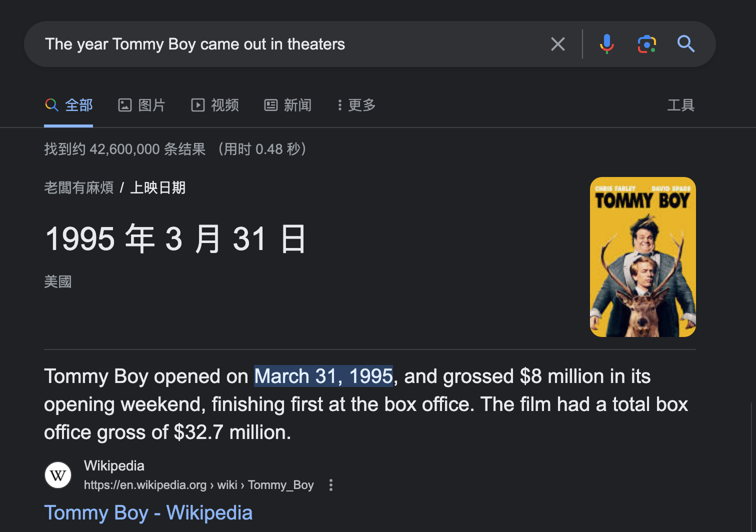Viewport: 756px width, 532px height.
Task: Open Google Lens image search
Action: pyautogui.click(x=646, y=44)
